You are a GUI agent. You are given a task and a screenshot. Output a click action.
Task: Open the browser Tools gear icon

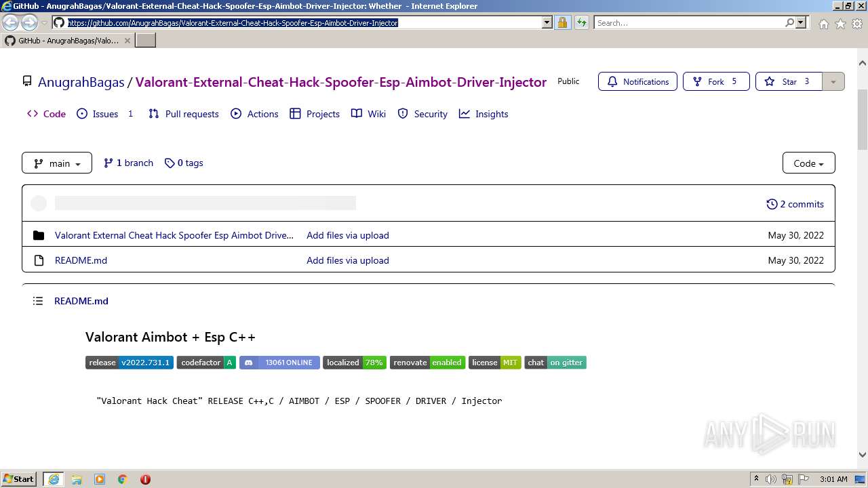[857, 24]
